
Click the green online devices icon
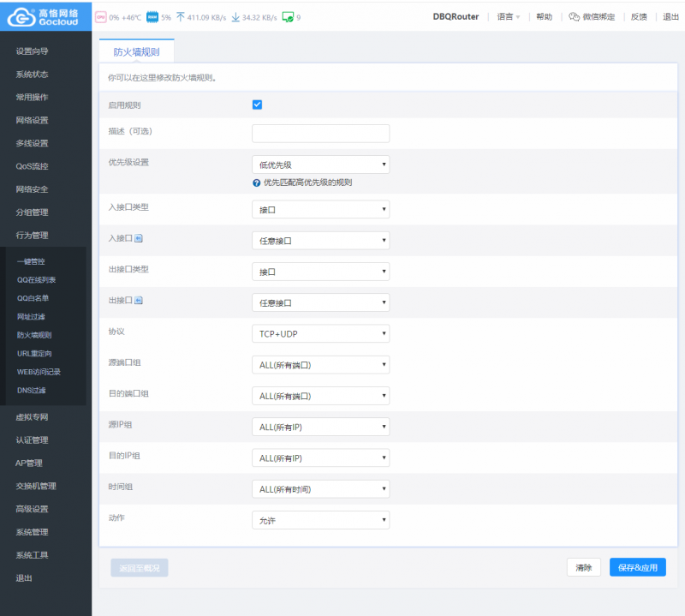point(288,16)
